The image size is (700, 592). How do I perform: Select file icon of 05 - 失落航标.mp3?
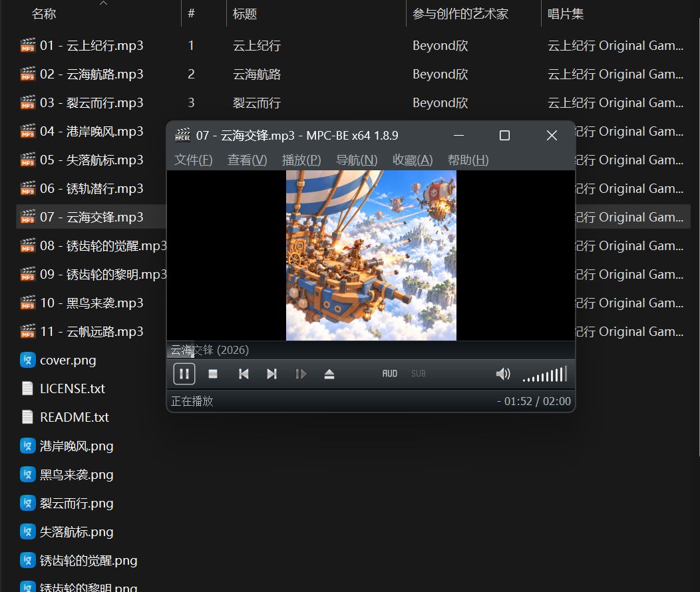[28, 160]
